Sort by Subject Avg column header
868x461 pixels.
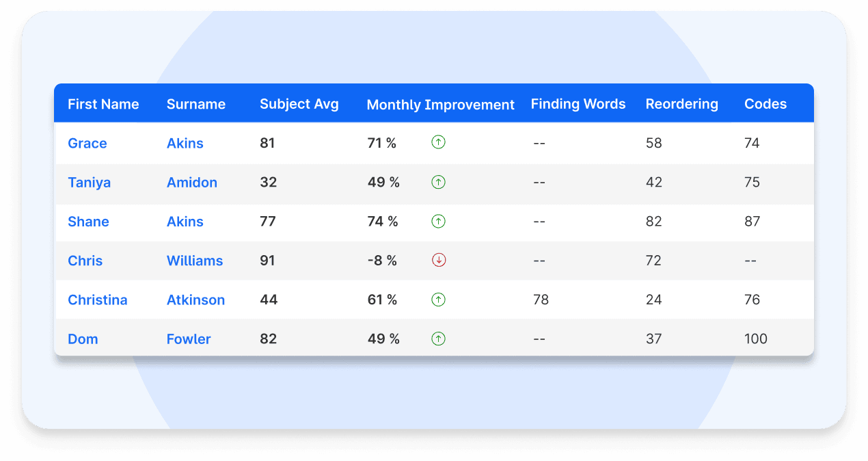299,104
